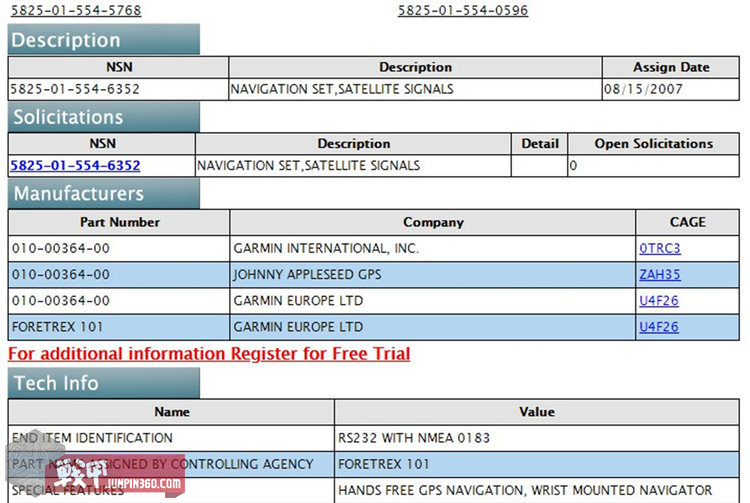Open U4F26 link in FORETREX 101 row

(660, 327)
